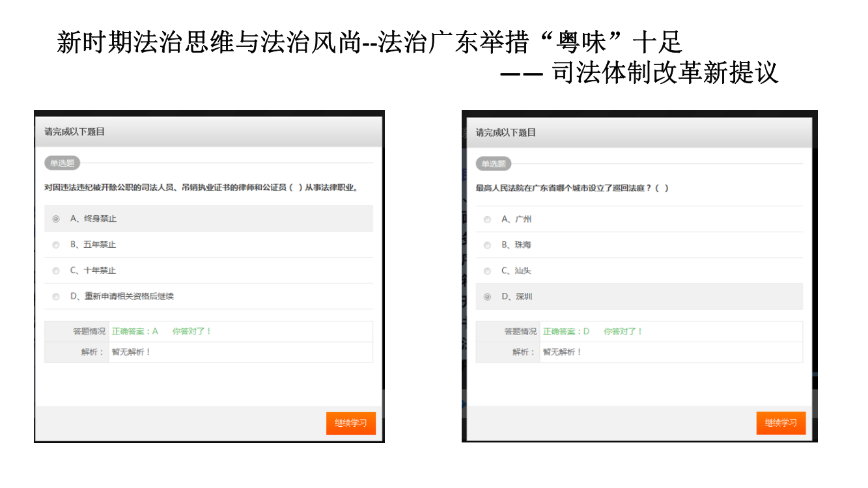Click the question about 巡回法庭 in right dialog

[572, 188]
